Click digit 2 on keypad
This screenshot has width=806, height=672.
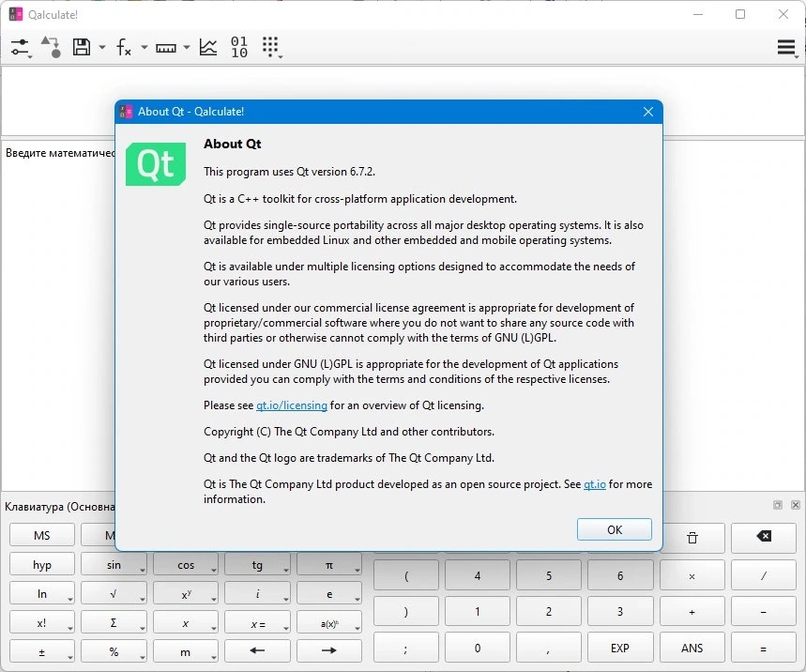(x=549, y=611)
